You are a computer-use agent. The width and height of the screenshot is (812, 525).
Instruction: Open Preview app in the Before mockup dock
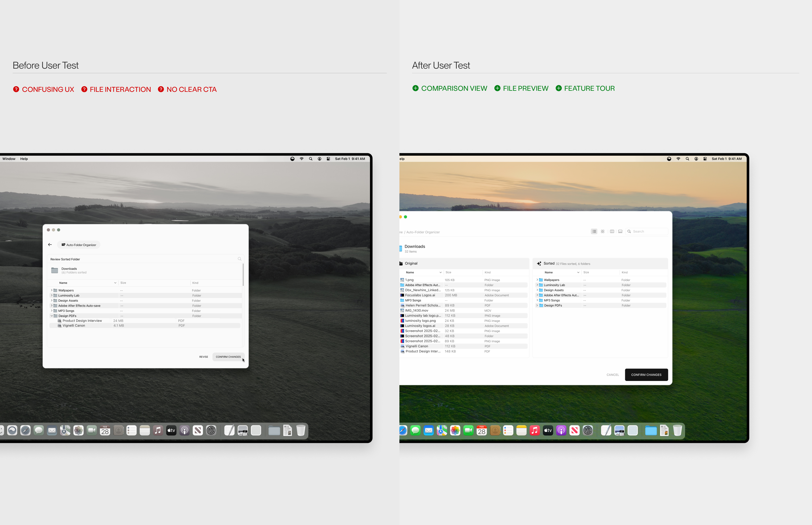(x=243, y=431)
